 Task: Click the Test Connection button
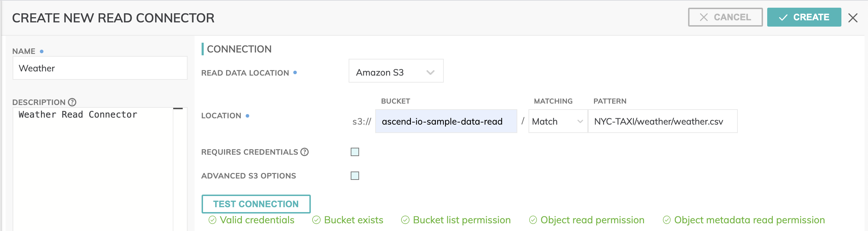click(x=256, y=204)
